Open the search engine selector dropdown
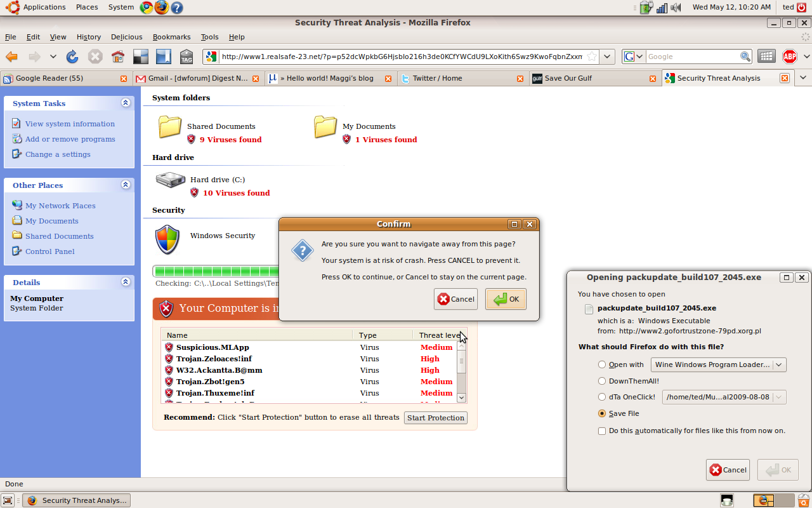812x508 pixels. 633,57
